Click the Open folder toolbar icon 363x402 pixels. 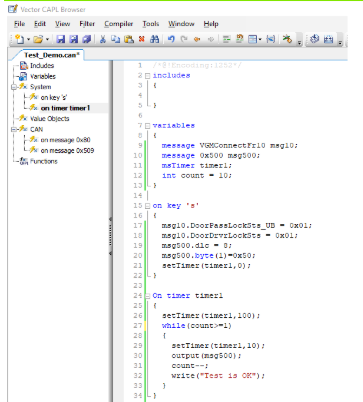[38, 39]
